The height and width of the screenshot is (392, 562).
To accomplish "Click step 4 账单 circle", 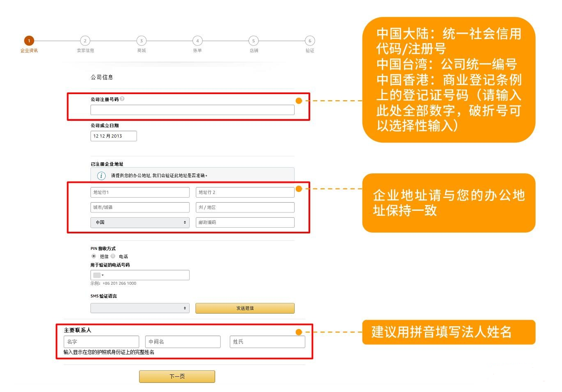I will point(197,41).
